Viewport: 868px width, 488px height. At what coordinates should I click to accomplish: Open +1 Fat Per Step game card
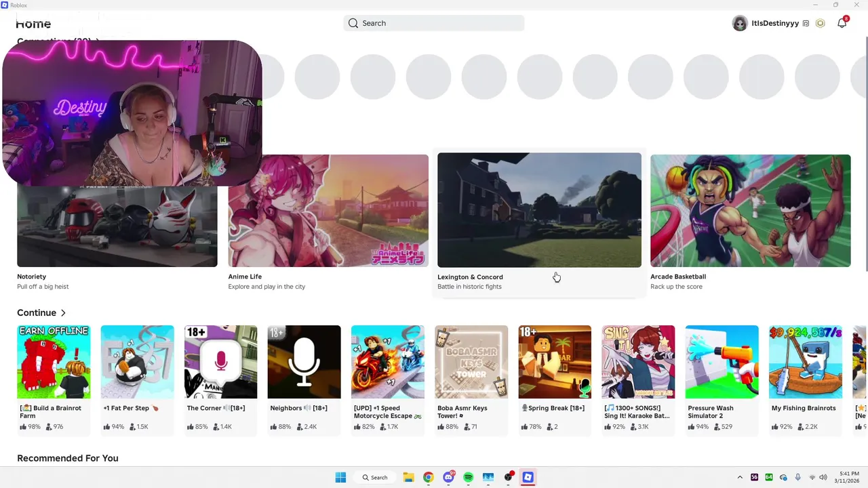tap(137, 380)
